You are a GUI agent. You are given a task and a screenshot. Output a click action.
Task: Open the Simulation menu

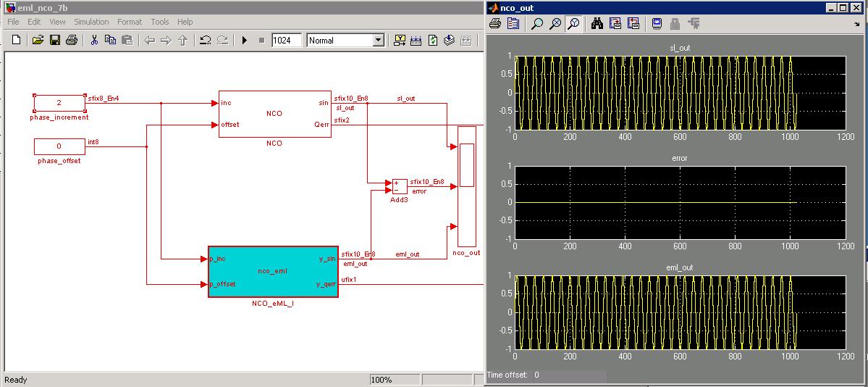pos(91,22)
